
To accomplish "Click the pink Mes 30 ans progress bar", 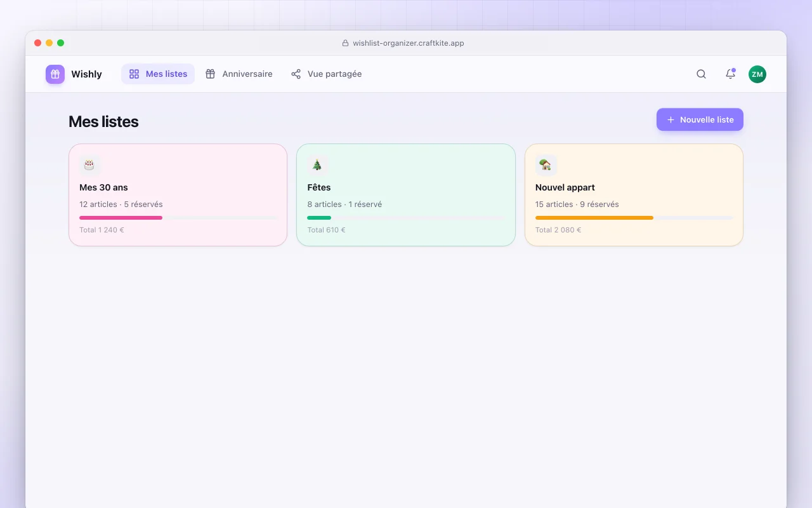I will 178,218.
